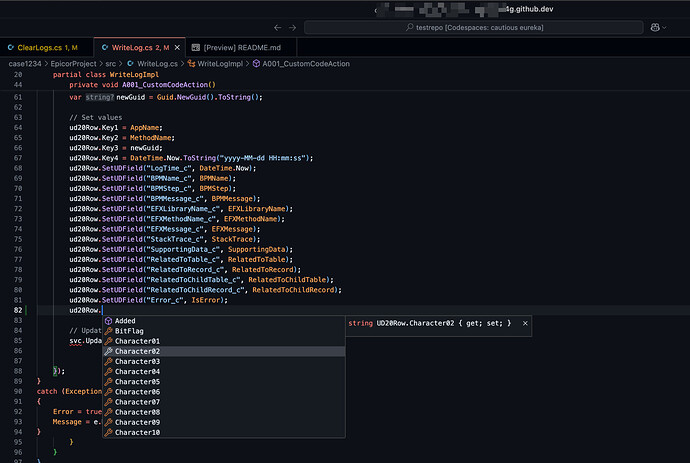
Task: Pick Character10 completion item
Action: click(x=224, y=432)
